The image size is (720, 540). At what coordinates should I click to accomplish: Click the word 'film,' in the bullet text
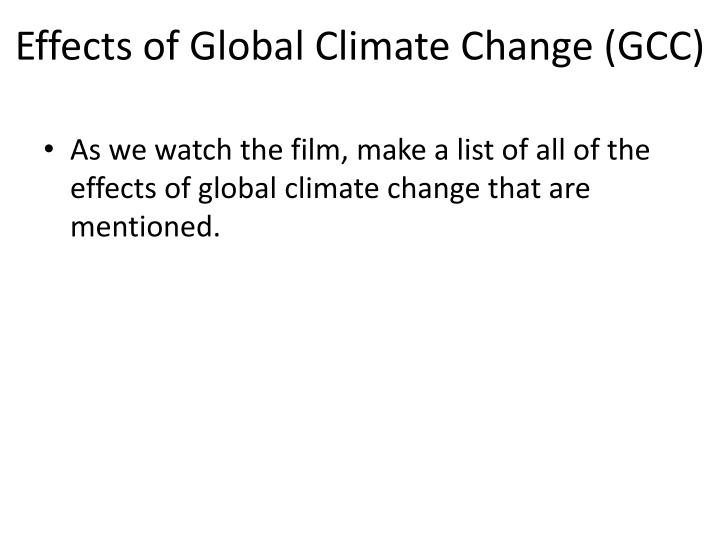319,151
